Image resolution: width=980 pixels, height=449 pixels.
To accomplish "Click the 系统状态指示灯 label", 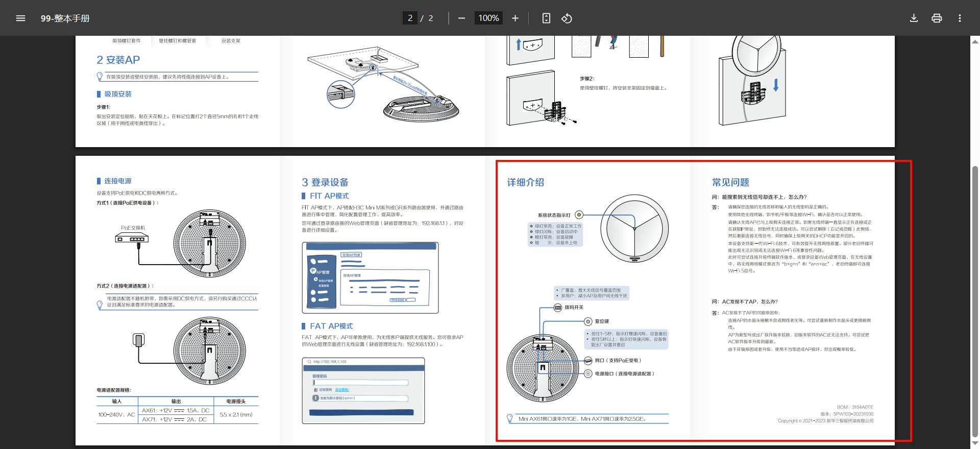I will 554,215.
